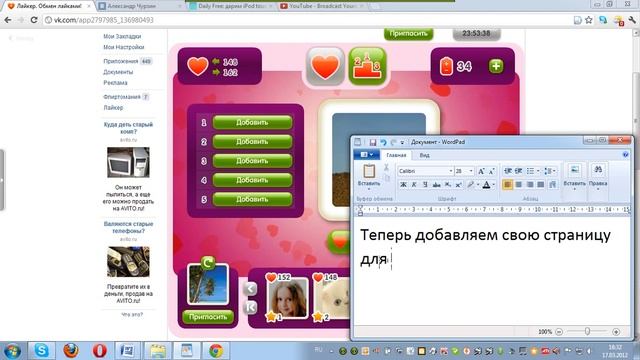Click Добавить button in row 3
Image resolution: width=640 pixels, height=360 pixels.
[252, 161]
